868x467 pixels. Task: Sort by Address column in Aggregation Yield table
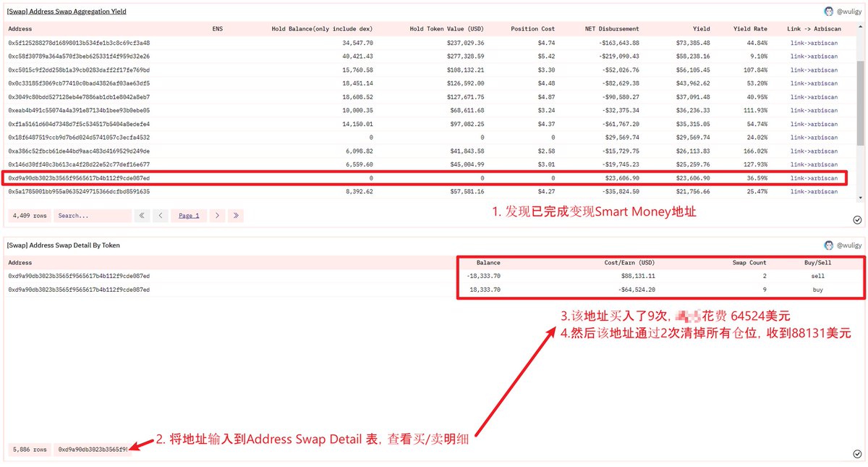pyautogui.click(x=20, y=29)
